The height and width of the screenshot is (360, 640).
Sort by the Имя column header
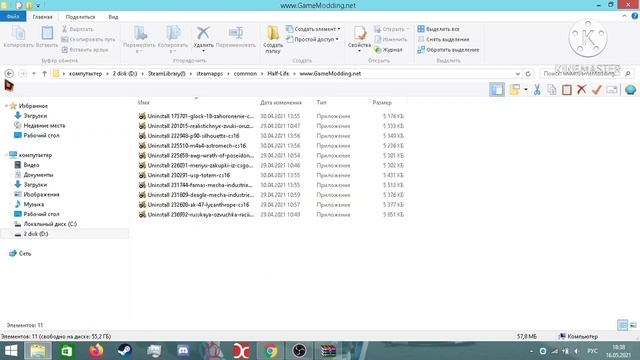(144, 103)
